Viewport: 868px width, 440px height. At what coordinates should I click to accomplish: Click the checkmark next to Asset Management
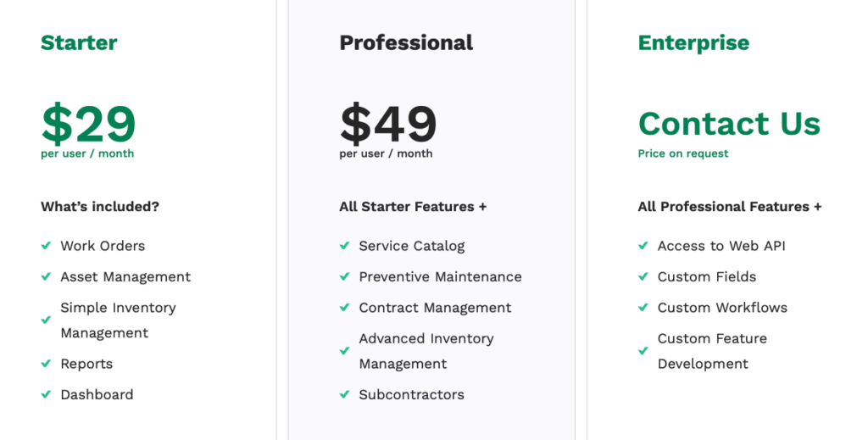point(46,276)
